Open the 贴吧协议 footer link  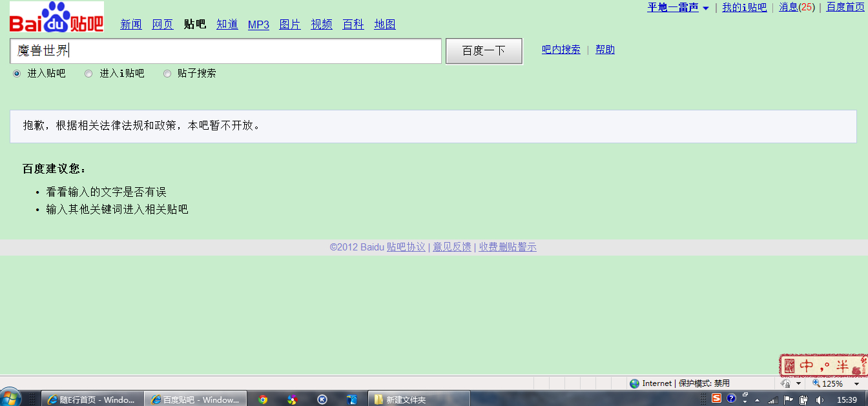point(406,247)
